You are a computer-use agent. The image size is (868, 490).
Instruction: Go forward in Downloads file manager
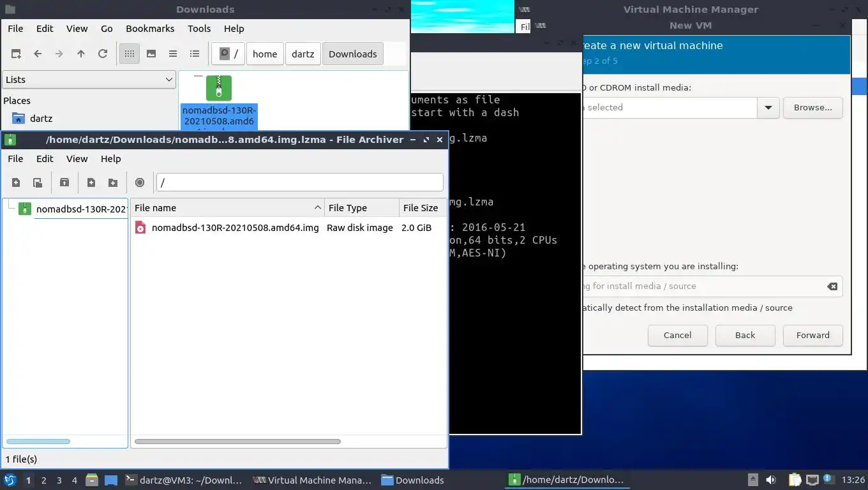tap(59, 54)
